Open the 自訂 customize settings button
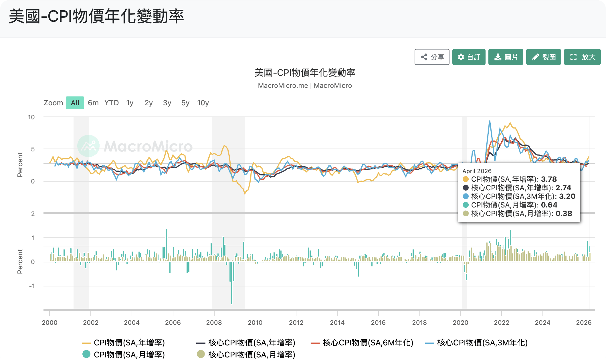 [x=469, y=57]
